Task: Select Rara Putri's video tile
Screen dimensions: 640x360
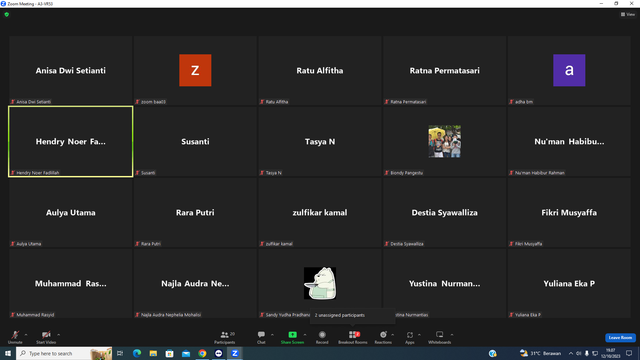Action: tap(195, 213)
